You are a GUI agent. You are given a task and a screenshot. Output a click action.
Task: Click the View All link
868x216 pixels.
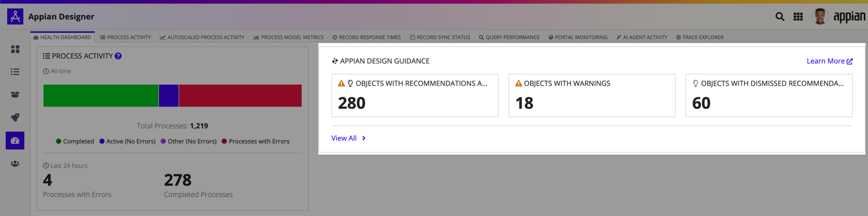click(x=349, y=138)
